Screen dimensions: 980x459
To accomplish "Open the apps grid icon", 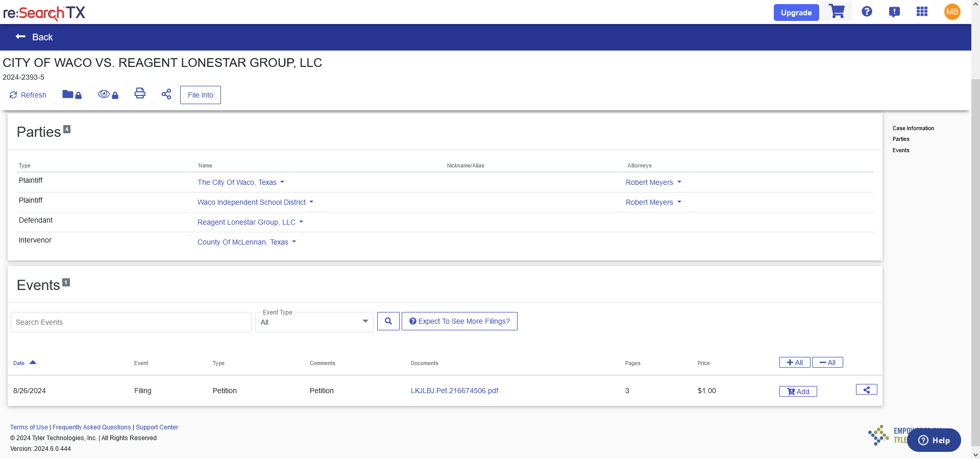I will click(922, 11).
